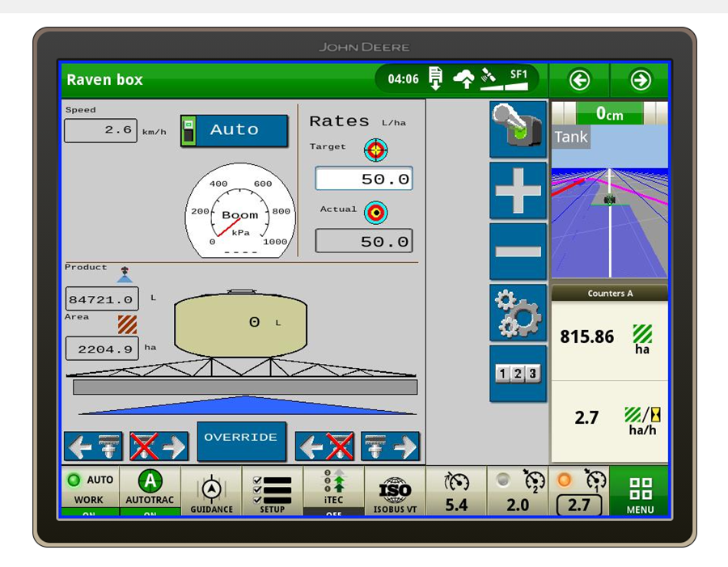Select the leftmost arrow-left boom section button

[93, 446]
